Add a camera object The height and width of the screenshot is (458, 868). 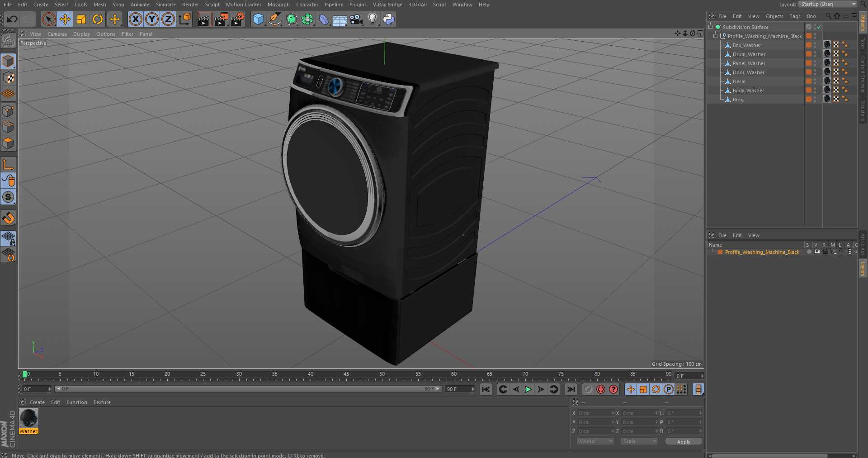tap(356, 19)
